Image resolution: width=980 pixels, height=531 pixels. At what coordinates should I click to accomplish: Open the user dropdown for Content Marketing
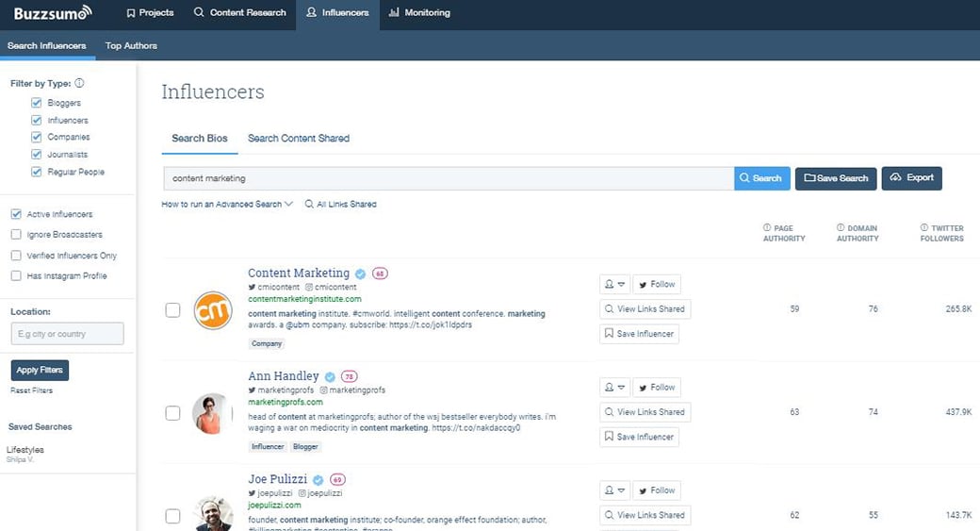pos(613,284)
